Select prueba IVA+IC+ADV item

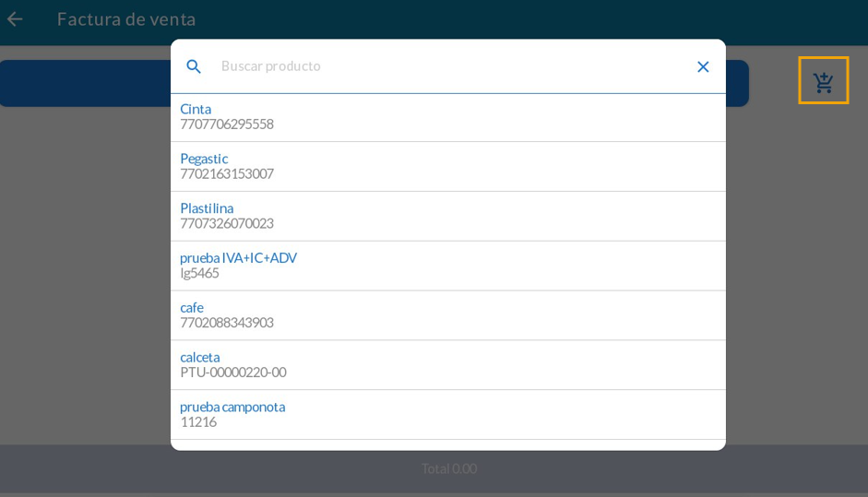238,258
